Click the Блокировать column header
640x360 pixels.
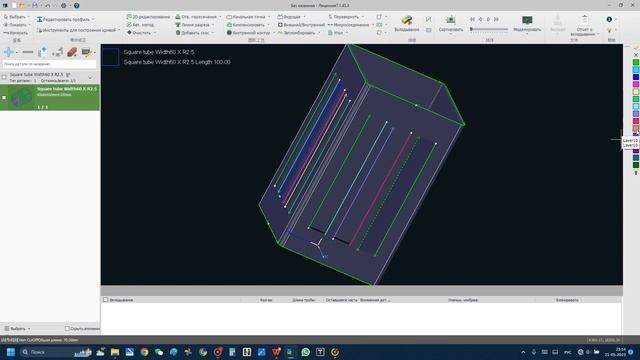[x=567, y=300]
